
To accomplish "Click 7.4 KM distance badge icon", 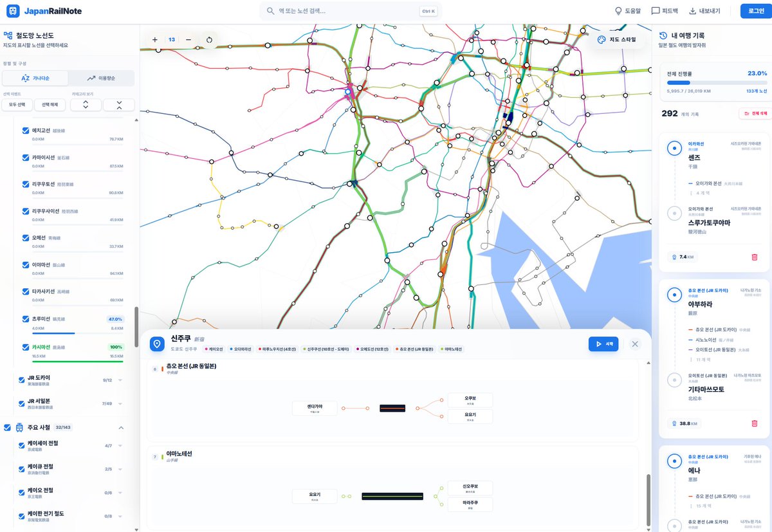I will [x=675, y=257].
